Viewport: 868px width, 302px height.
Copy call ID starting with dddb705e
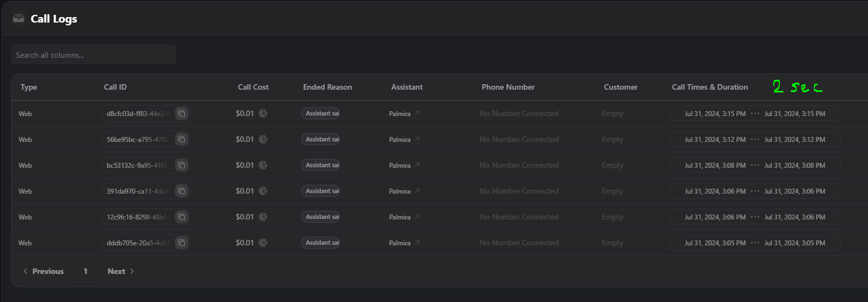[182, 243]
